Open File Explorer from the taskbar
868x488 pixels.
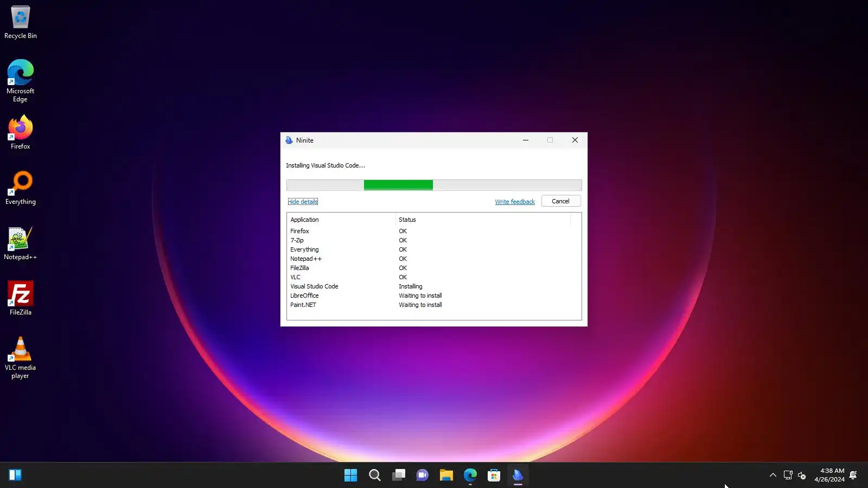(446, 476)
